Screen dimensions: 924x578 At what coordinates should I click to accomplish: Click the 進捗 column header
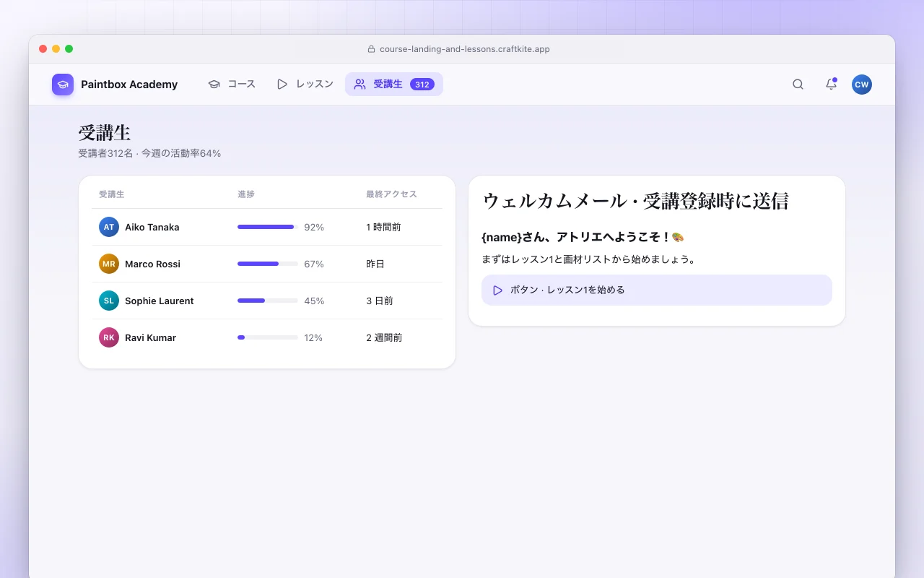tap(246, 194)
